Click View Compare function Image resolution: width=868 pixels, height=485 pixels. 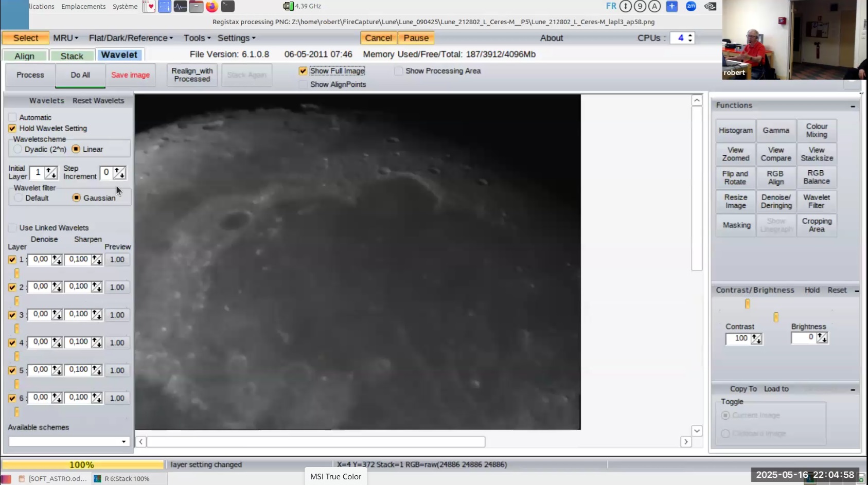tap(776, 154)
